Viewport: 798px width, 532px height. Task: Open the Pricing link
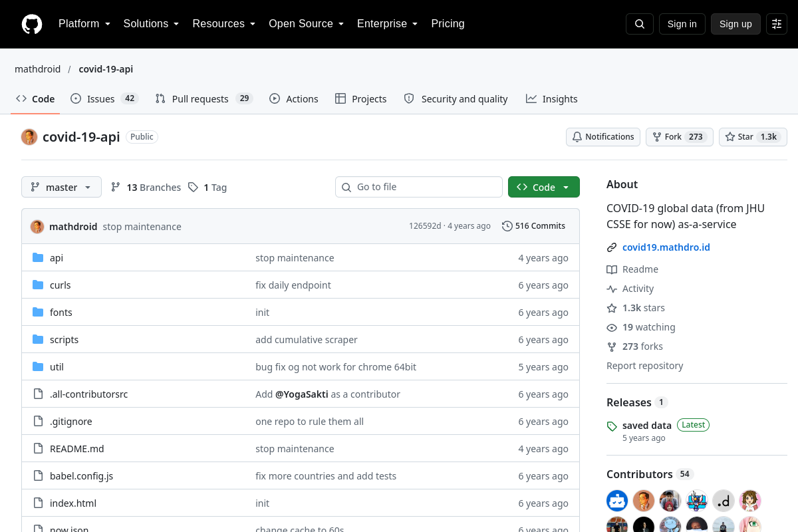pos(448,24)
